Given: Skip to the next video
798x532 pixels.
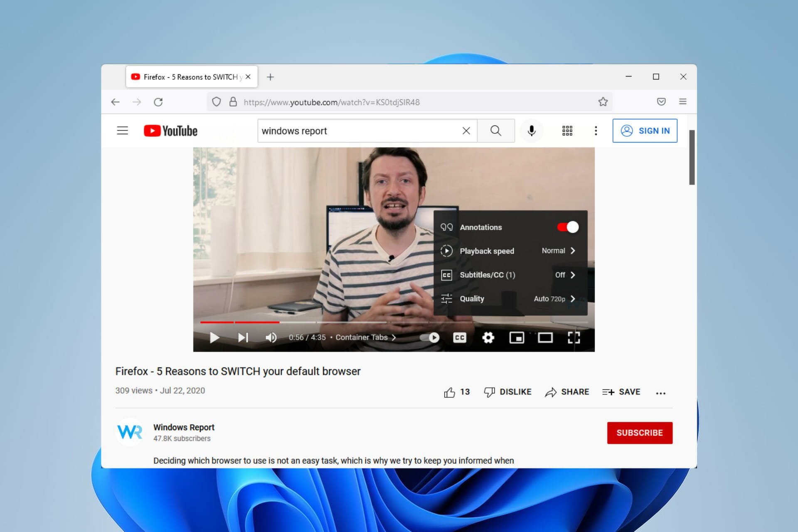Looking at the screenshot, I should 243,337.
